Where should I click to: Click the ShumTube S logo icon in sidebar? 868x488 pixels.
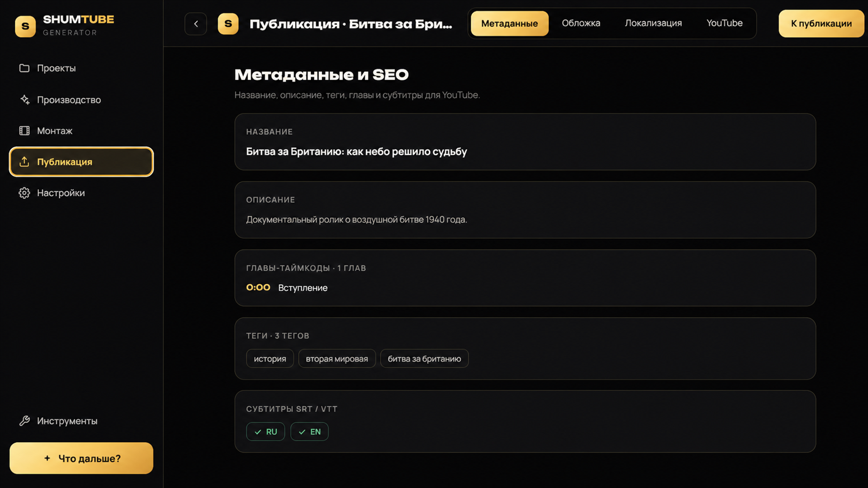pyautogui.click(x=25, y=26)
